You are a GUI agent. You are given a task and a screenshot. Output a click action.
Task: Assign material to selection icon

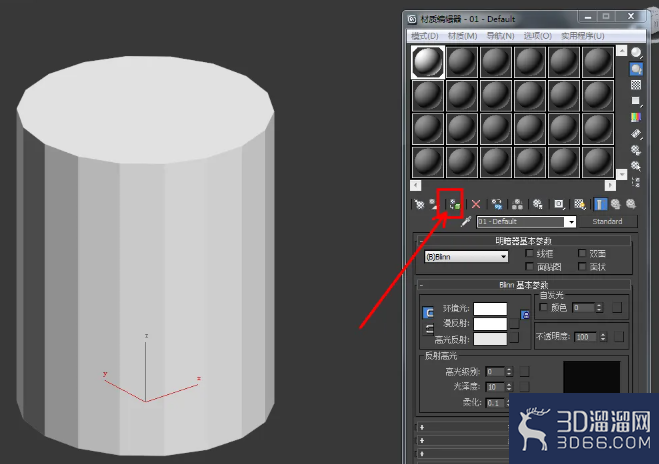(x=454, y=204)
